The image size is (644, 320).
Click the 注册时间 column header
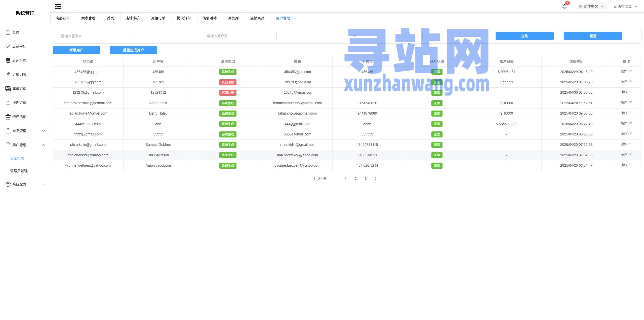click(x=576, y=61)
